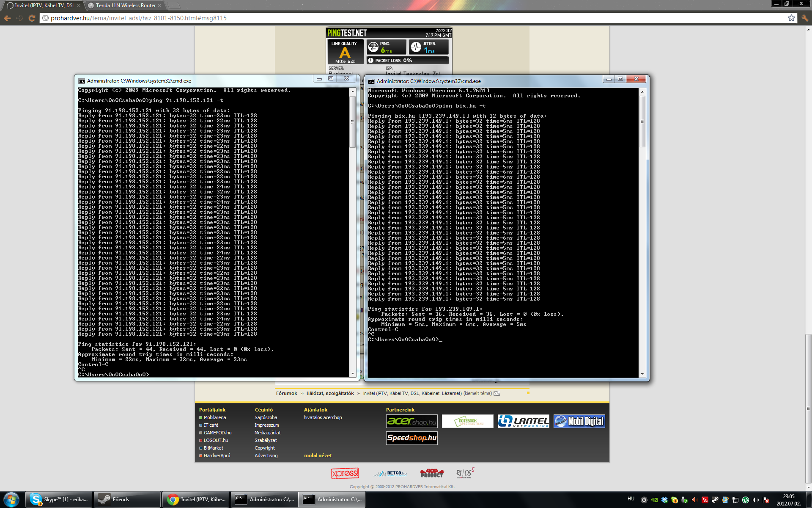Viewport: 812px width, 508px height.
Task: Open the Windows Start orb
Action: pyautogui.click(x=11, y=500)
